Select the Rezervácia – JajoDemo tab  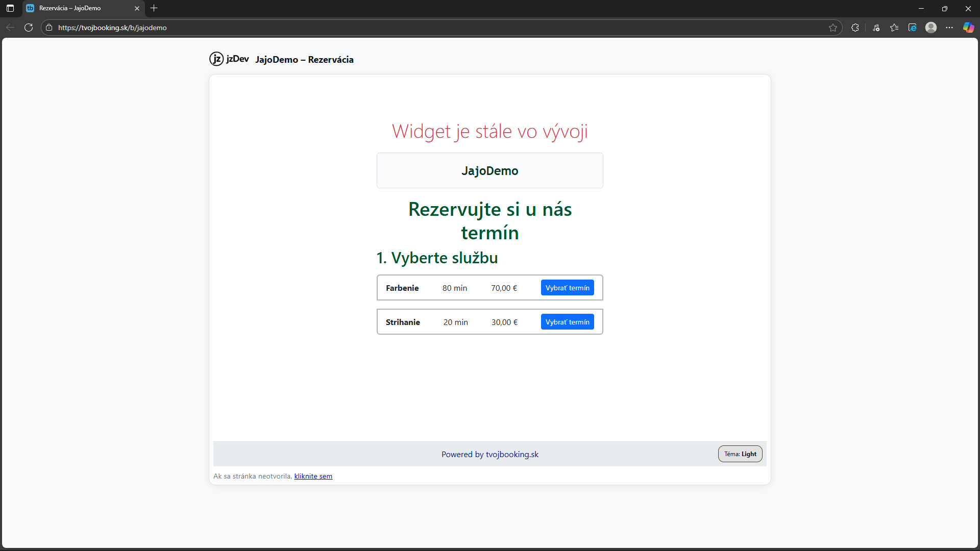tap(77, 8)
